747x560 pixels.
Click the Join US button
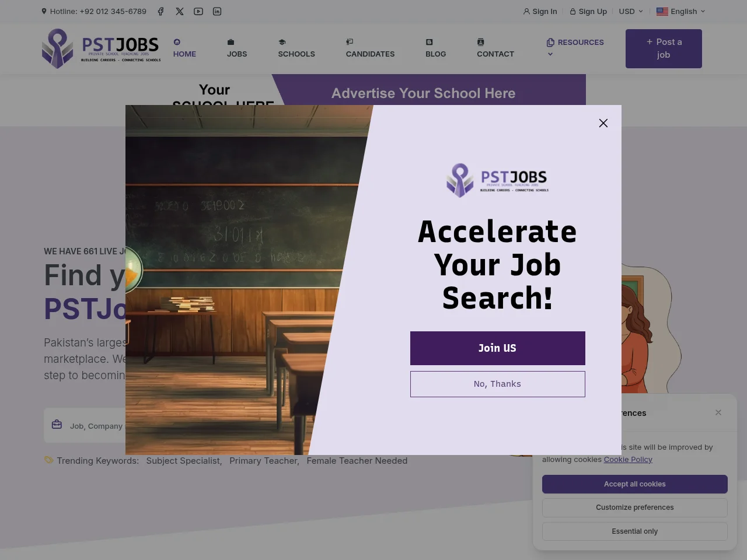[x=497, y=348]
